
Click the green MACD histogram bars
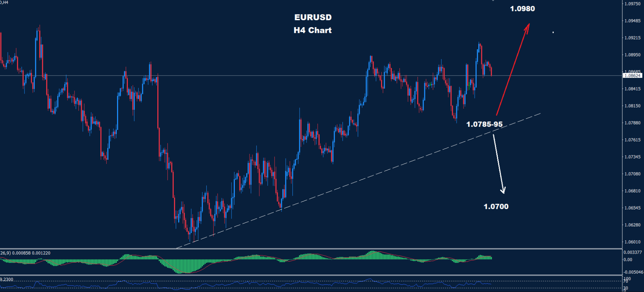coord(246,262)
